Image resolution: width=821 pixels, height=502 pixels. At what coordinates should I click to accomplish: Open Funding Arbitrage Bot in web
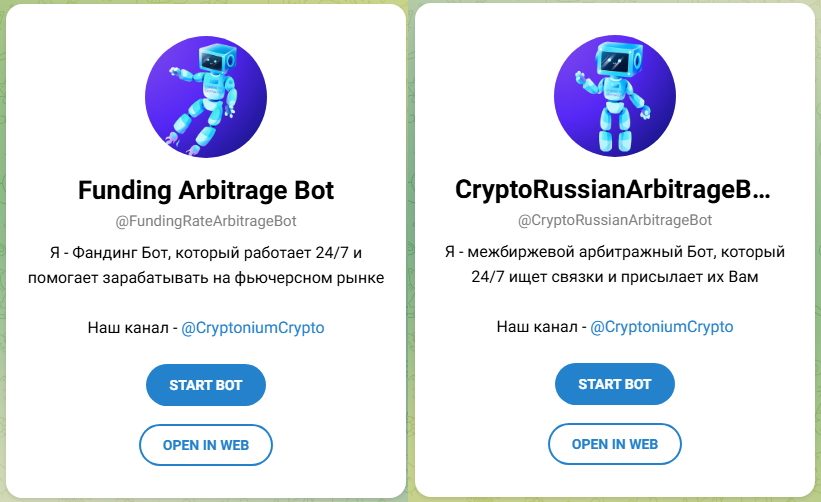point(206,445)
